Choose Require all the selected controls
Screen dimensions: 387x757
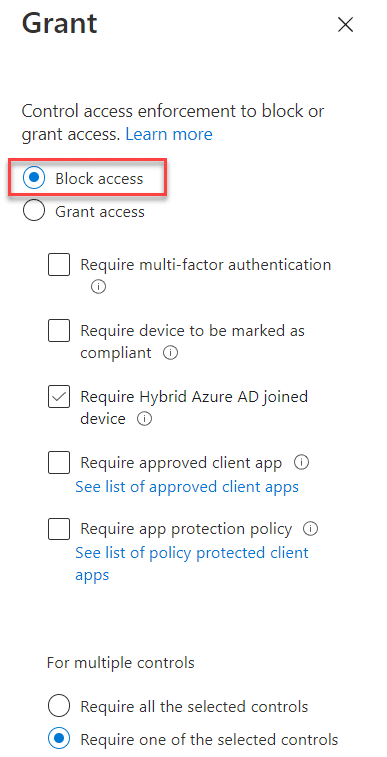click(x=59, y=707)
